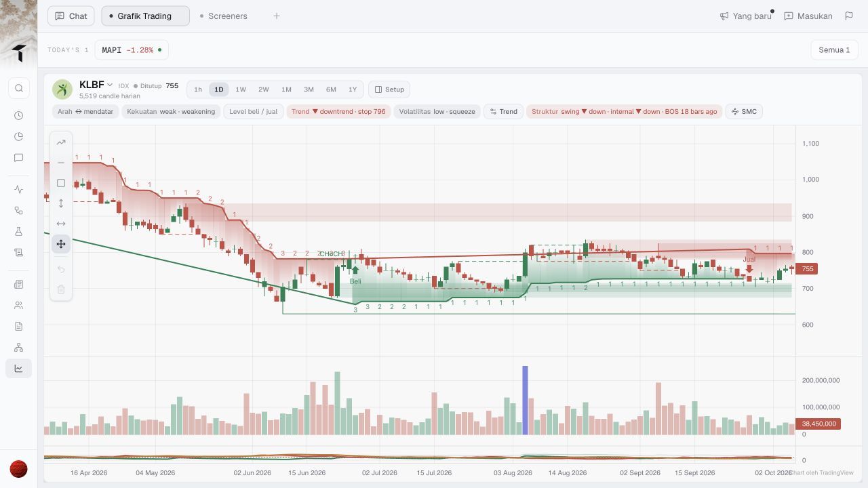
Task: Select the move/pan cross-arrows tool
Action: point(61,244)
